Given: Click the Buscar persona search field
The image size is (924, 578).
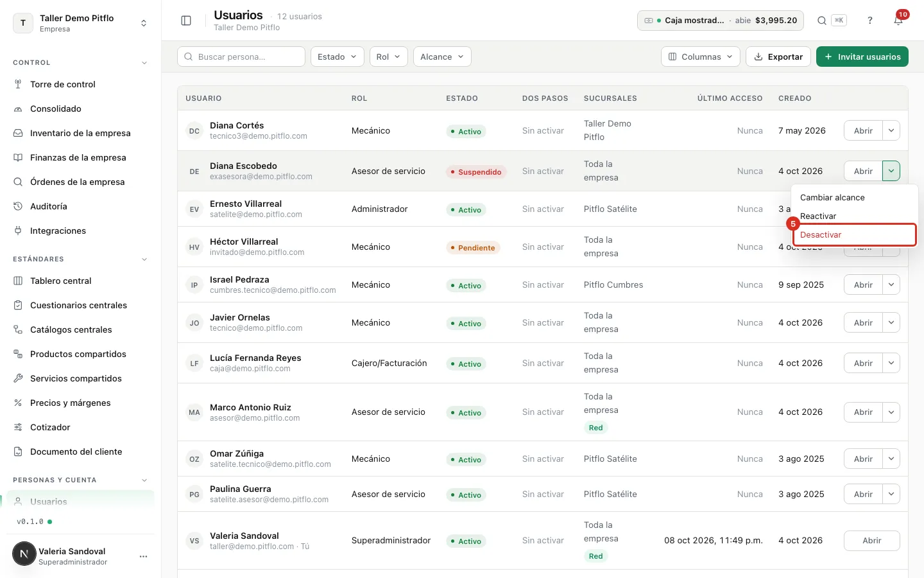Looking at the screenshot, I should pyautogui.click(x=241, y=57).
